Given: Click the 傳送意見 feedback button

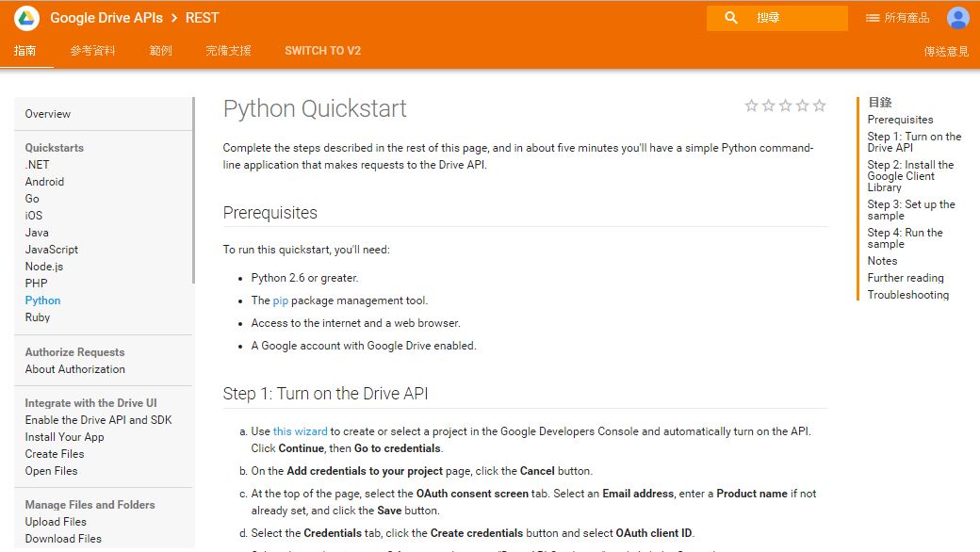Looking at the screenshot, I should (946, 52).
